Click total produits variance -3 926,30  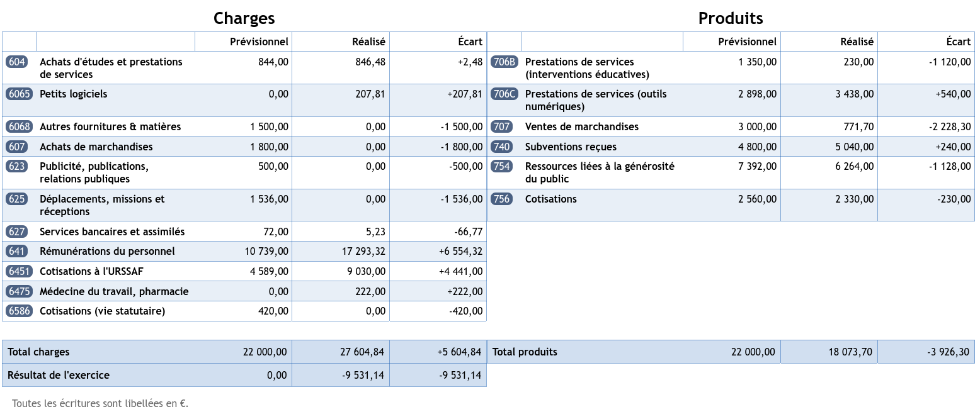[949, 352]
